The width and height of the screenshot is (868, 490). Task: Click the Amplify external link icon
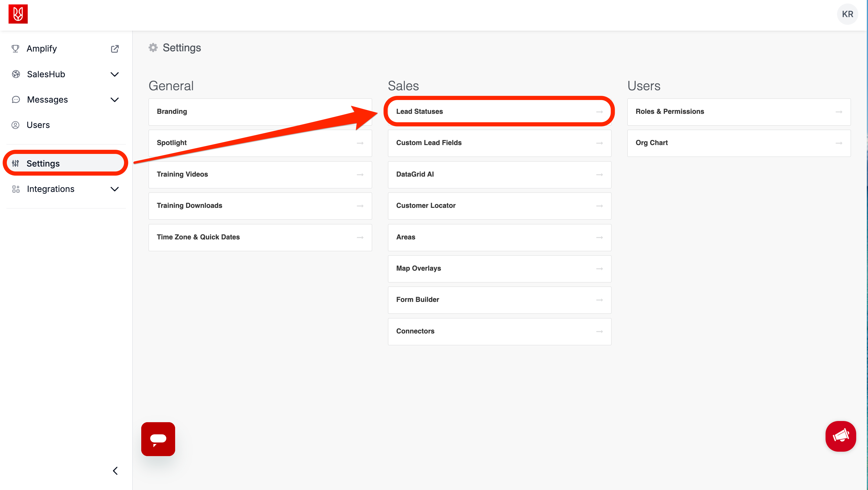pos(115,49)
